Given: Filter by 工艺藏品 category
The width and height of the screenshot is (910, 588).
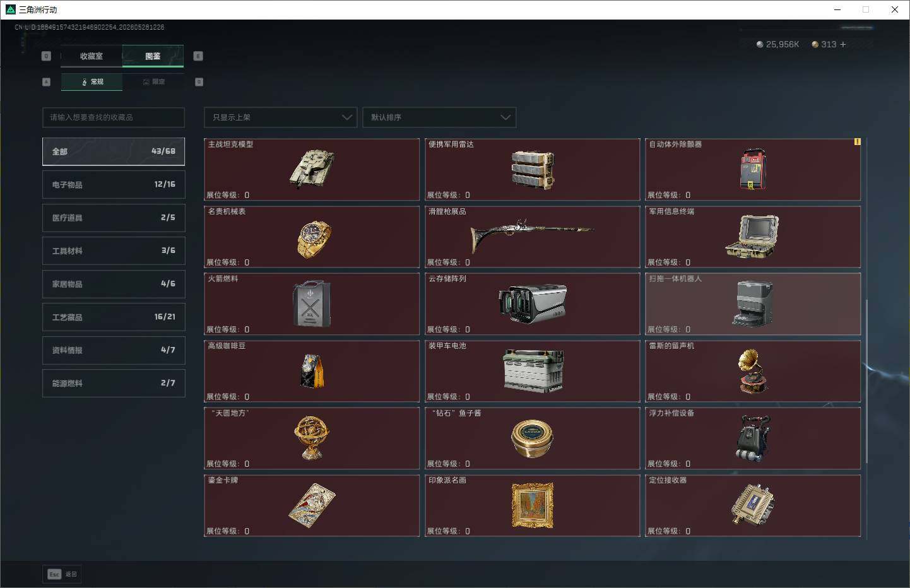Looking at the screenshot, I should [114, 317].
